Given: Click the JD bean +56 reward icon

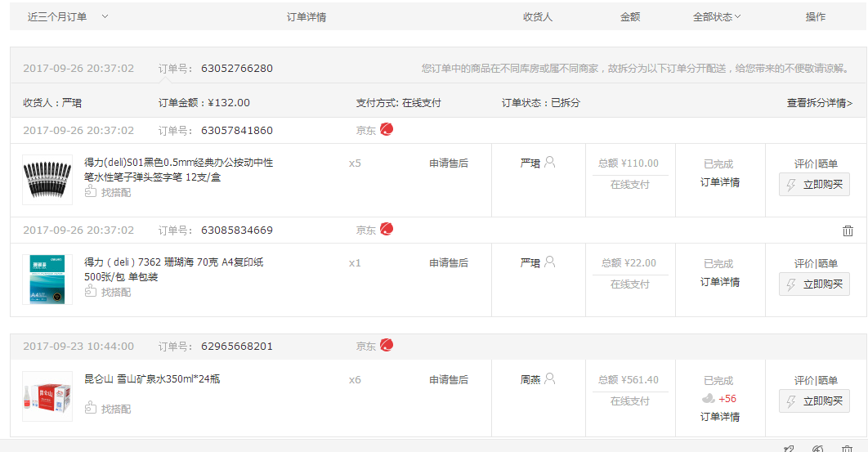Looking at the screenshot, I should (x=709, y=399).
